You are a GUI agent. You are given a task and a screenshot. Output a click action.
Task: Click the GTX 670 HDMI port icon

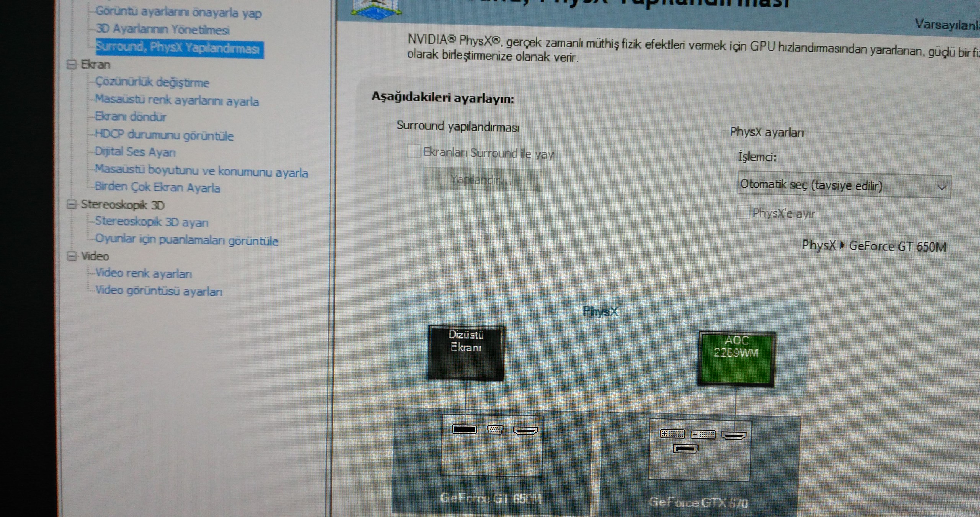pyautogui.click(x=734, y=436)
